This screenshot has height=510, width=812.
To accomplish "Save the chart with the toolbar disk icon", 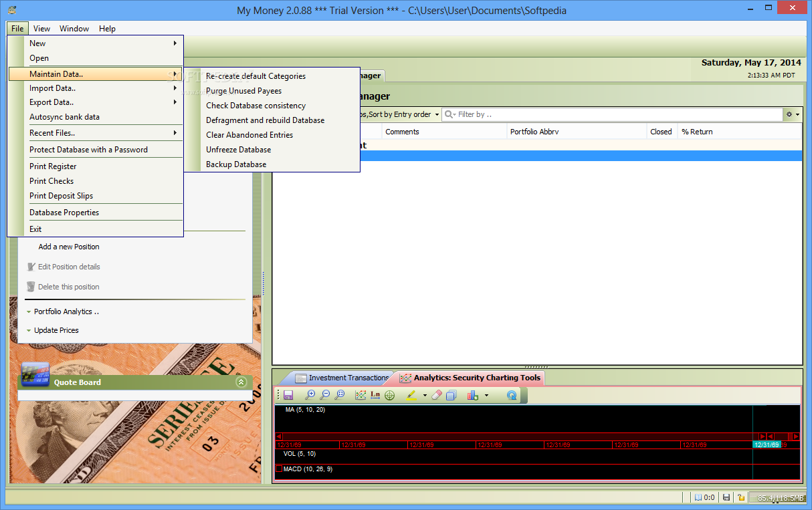I will tap(288, 395).
